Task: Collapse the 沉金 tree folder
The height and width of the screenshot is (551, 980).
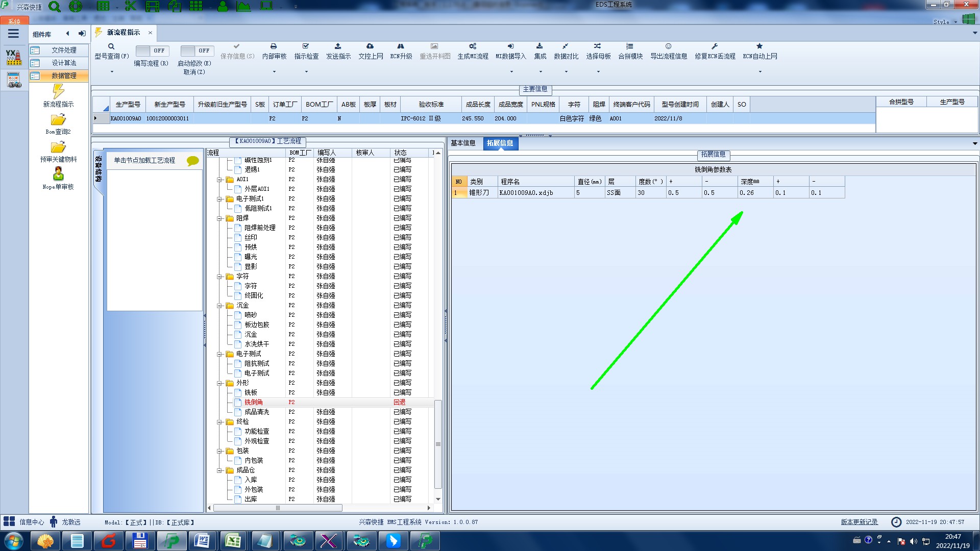Action: [219, 306]
